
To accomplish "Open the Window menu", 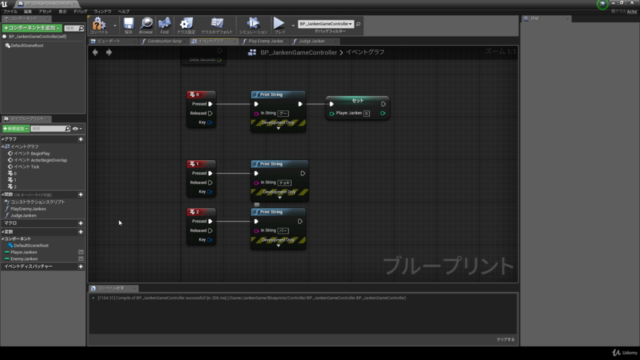I will 102,11.
